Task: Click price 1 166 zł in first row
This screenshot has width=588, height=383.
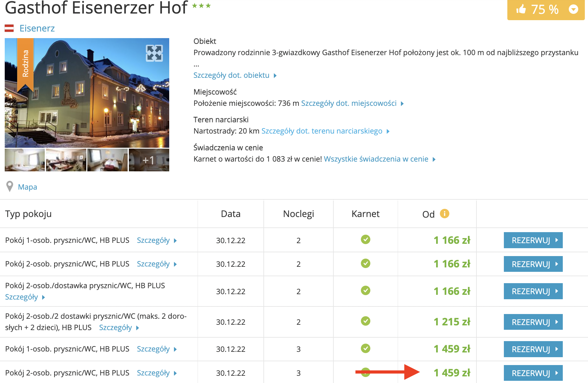Action: point(452,240)
